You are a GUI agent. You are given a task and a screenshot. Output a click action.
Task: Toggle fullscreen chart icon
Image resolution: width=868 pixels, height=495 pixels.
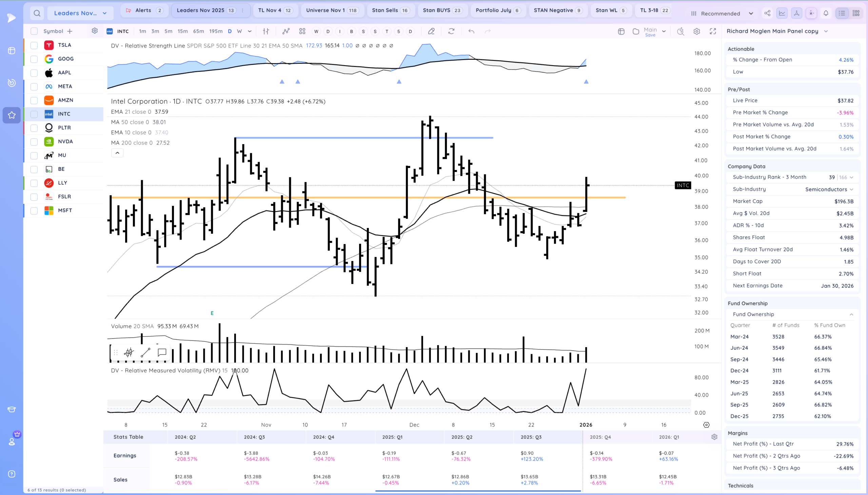pyautogui.click(x=713, y=31)
